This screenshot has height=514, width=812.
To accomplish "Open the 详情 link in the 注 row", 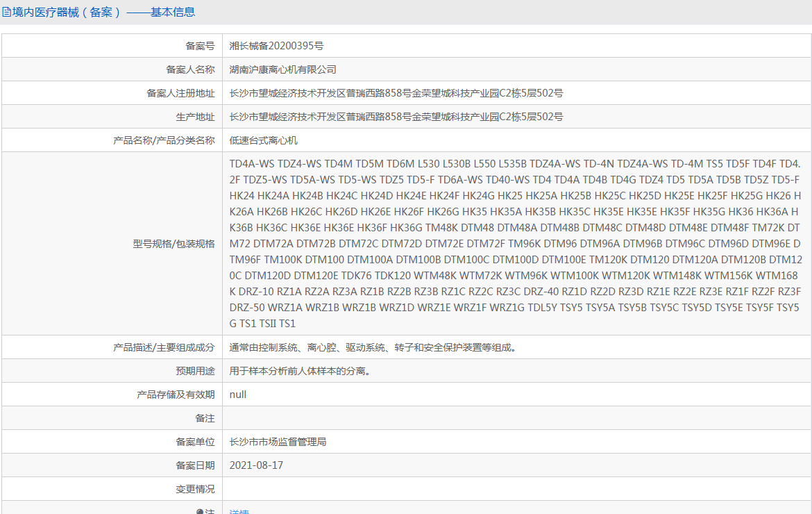I will tap(239, 512).
